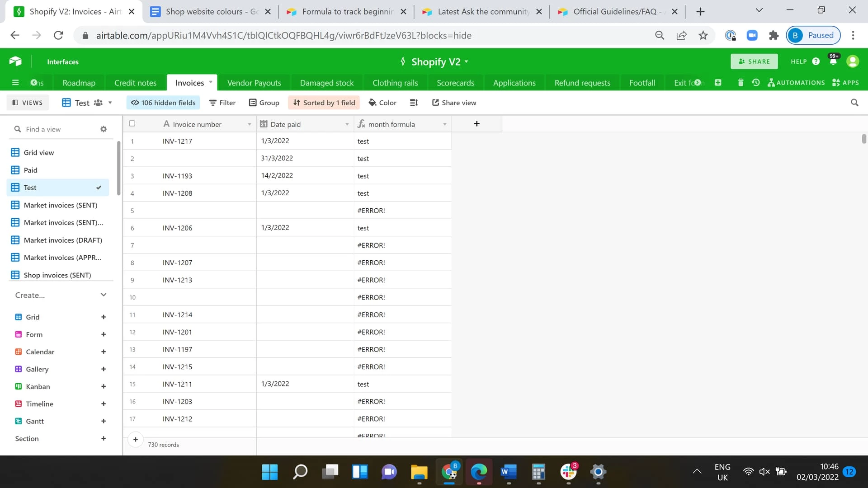This screenshot has height=488, width=868.
Task: Toggle the select-all records checkbox
Action: 132,123
